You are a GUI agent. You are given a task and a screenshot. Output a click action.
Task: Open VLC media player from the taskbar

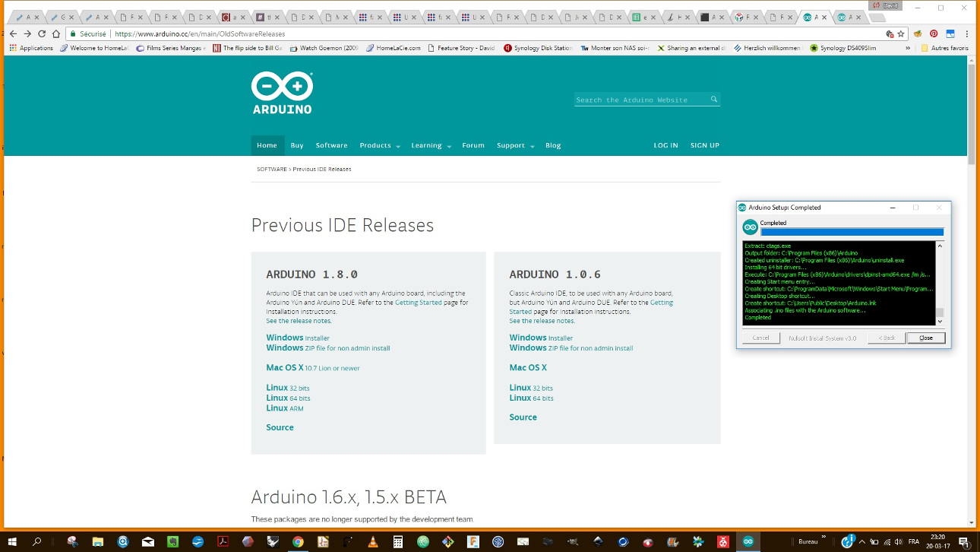[x=372, y=541]
